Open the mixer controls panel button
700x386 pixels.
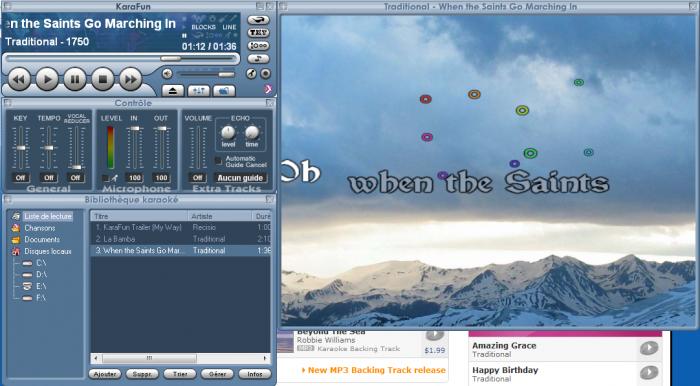pos(199,91)
